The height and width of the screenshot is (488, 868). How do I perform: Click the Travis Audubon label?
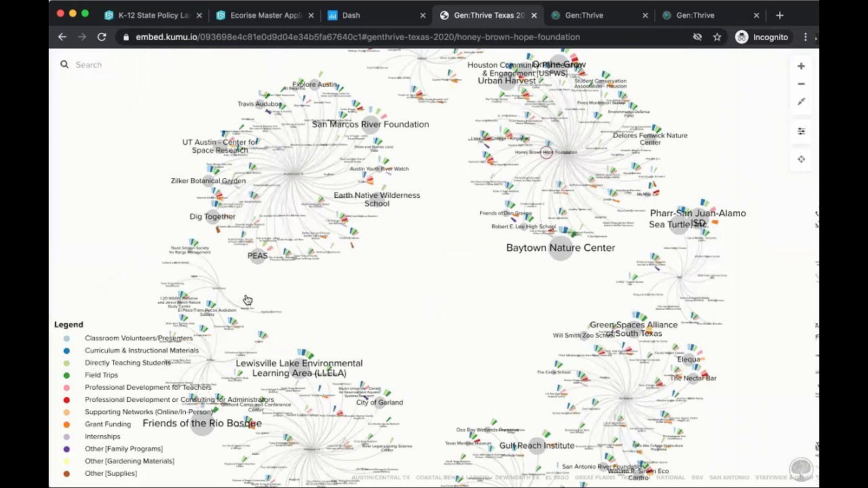point(260,104)
